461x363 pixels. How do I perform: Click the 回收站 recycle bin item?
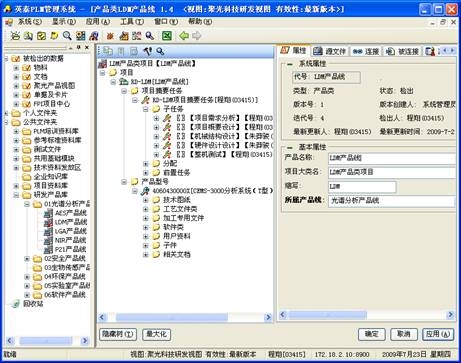33,304
